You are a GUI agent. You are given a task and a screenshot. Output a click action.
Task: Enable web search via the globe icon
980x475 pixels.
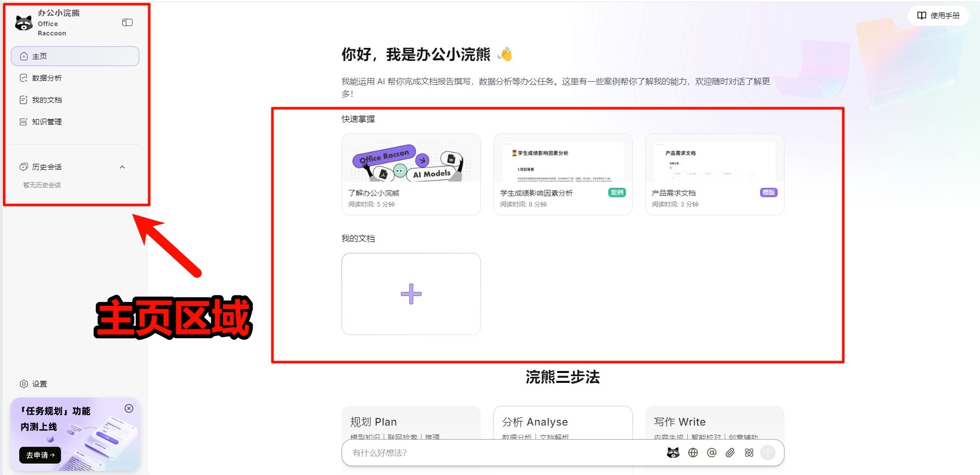click(x=692, y=453)
